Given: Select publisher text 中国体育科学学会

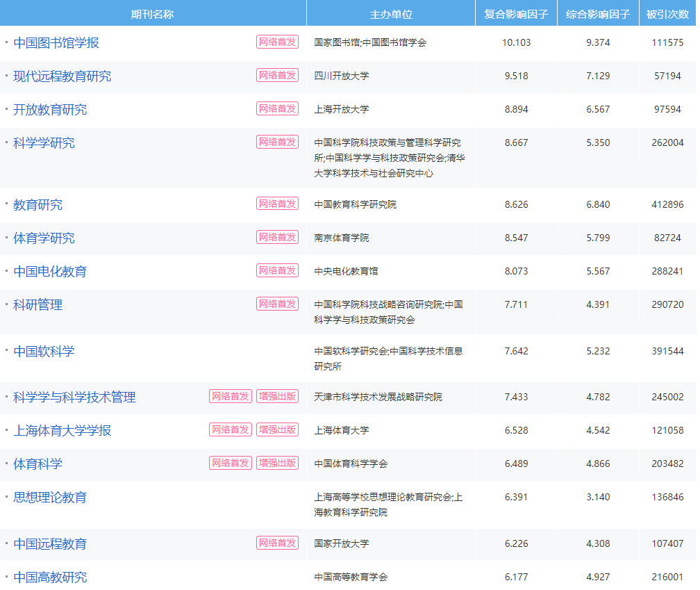Looking at the screenshot, I should (351, 464).
